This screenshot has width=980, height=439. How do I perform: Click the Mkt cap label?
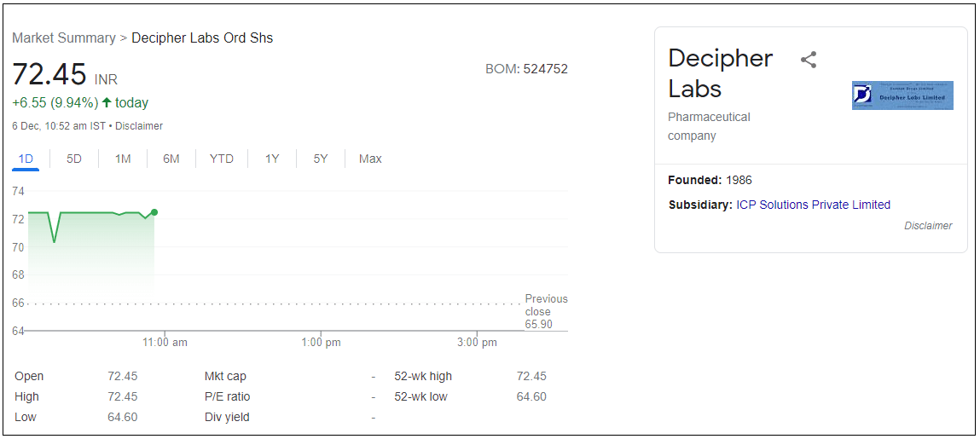coord(225,377)
